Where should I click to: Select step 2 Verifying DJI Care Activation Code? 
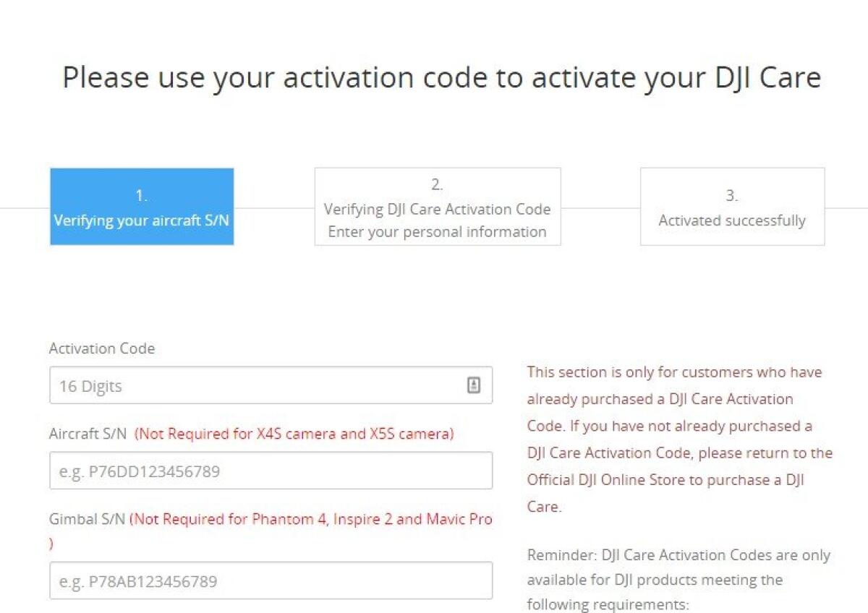437,207
